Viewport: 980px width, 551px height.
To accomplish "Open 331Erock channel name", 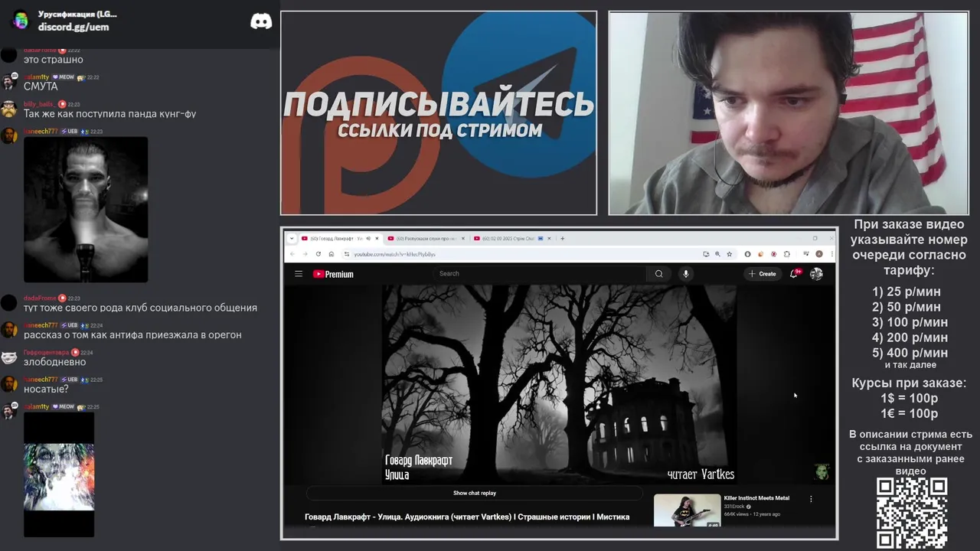I will tap(735, 507).
